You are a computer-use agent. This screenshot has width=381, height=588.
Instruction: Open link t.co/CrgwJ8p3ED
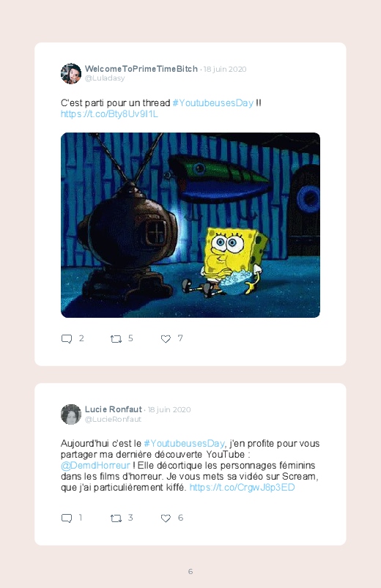click(x=242, y=488)
